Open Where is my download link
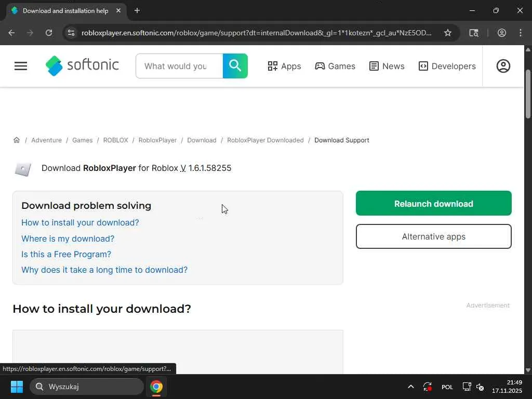 (x=68, y=238)
